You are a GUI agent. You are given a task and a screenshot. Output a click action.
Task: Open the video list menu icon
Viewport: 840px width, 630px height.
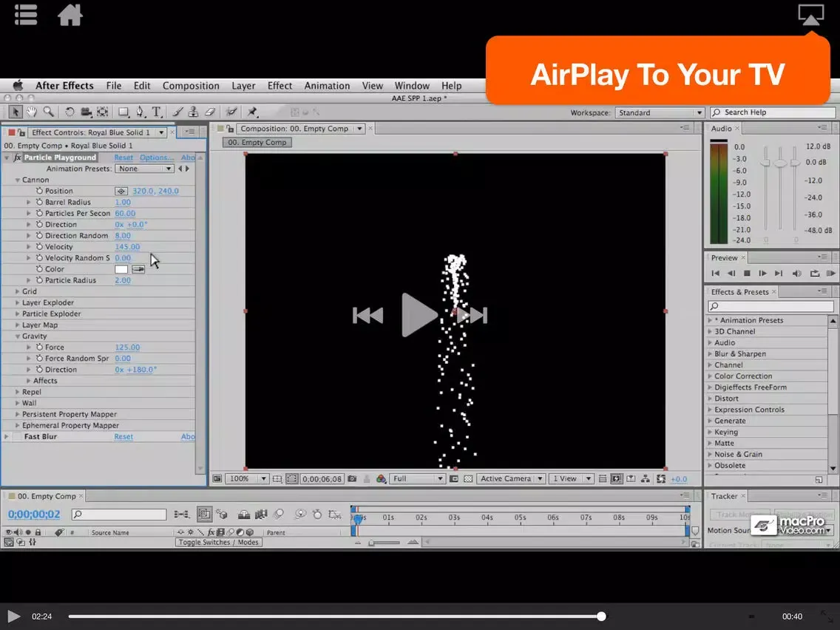26,15
